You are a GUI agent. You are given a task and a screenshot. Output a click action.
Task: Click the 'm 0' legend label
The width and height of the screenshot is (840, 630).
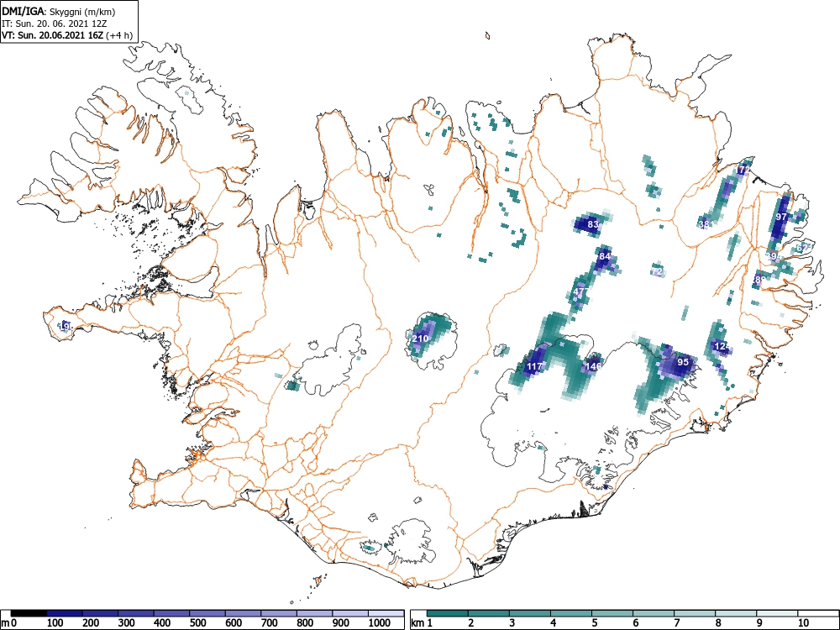pyautogui.click(x=9, y=623)
